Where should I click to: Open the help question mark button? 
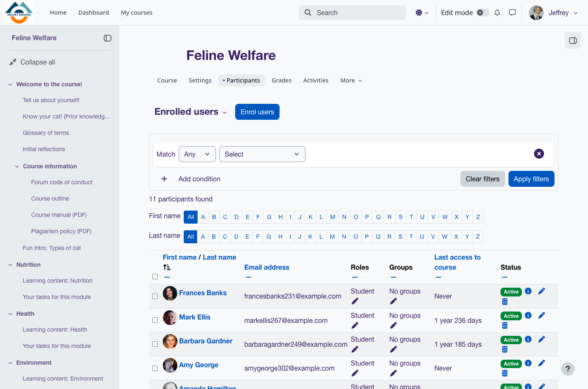point(568,369)
